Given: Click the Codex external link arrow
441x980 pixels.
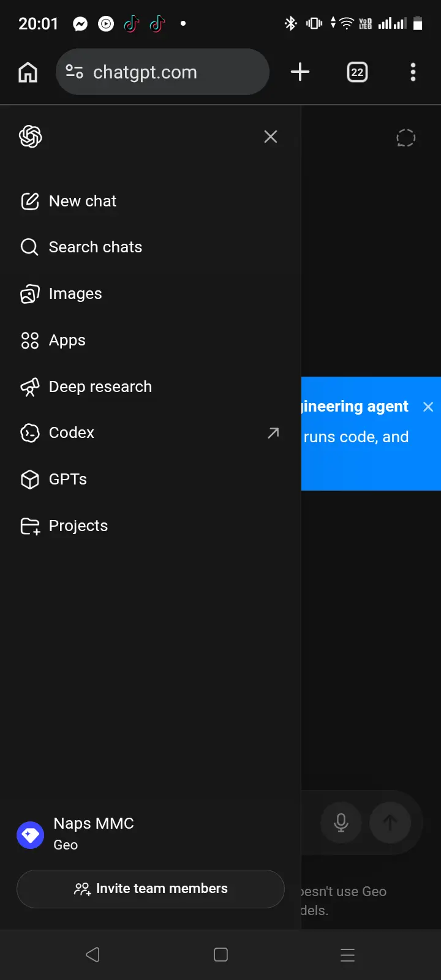Looking at the screenshot, I should tap(273, 433).
